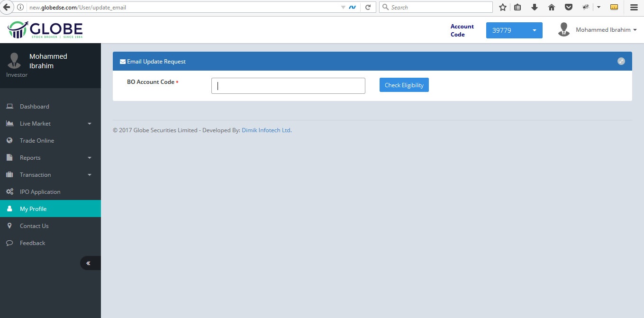The width and height of the screenshot is (644, 318).
Task: Click the browser reload button
Action: click(368, 7)
